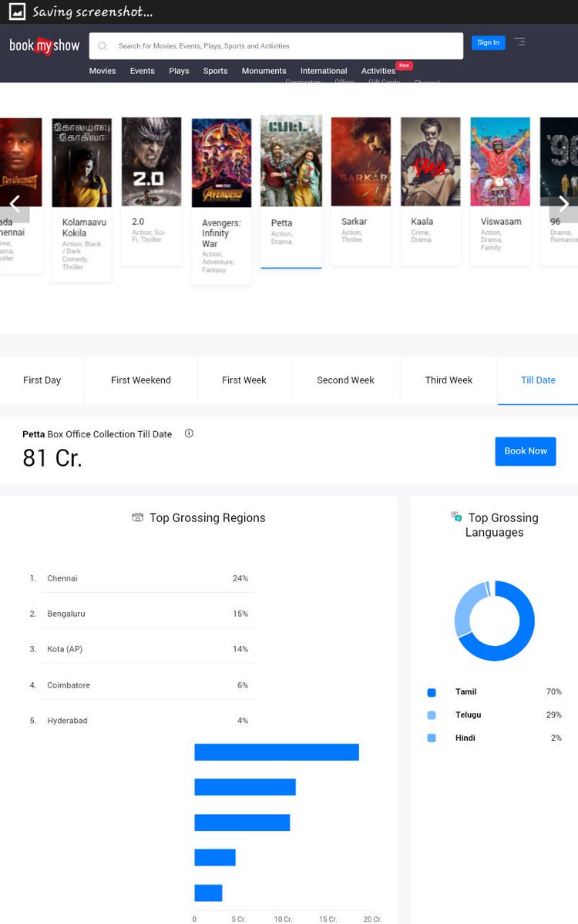Image resolution: width=578 pixels, height=924 pixels.
Task: Select the 2.0 movie poster
Action: coord(151,162)
